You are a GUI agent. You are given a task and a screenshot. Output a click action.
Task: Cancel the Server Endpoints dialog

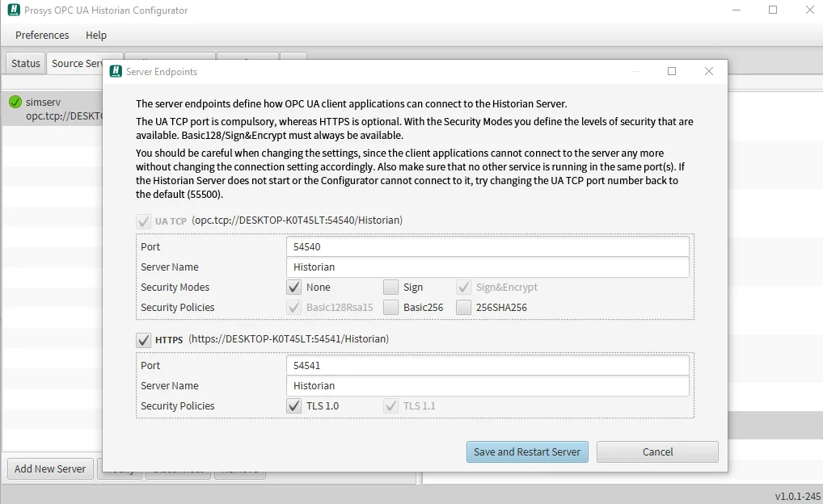click(x=657, y=452)
